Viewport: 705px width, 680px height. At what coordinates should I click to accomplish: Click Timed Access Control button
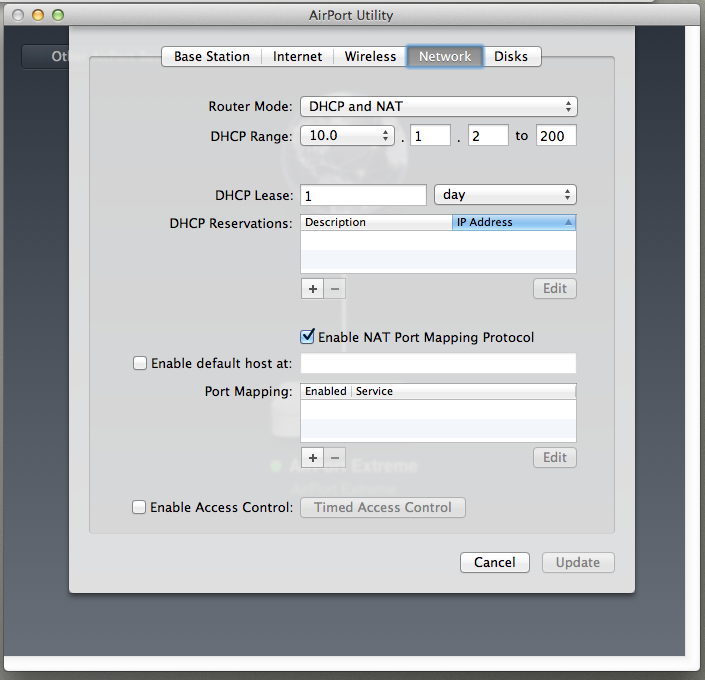[383, 508]
